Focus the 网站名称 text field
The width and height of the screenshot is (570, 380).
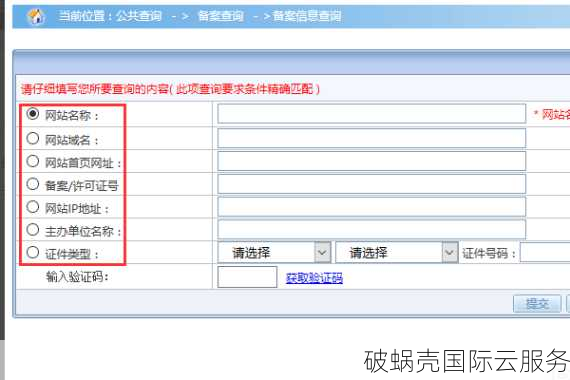372,114
